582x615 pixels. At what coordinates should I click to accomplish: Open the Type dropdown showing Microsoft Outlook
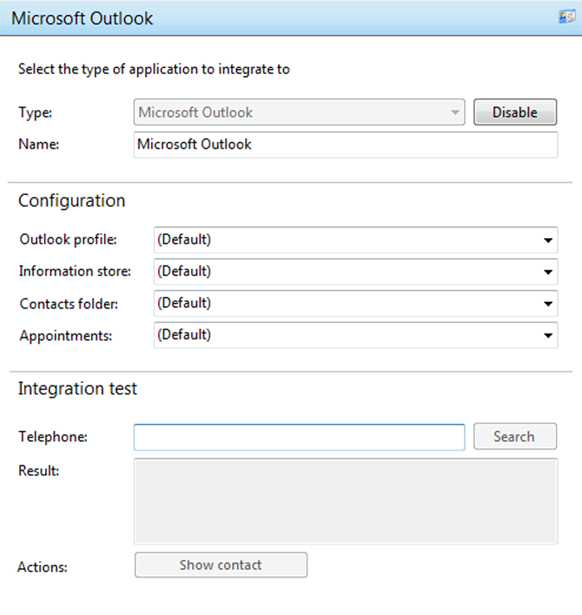[299, 113]
